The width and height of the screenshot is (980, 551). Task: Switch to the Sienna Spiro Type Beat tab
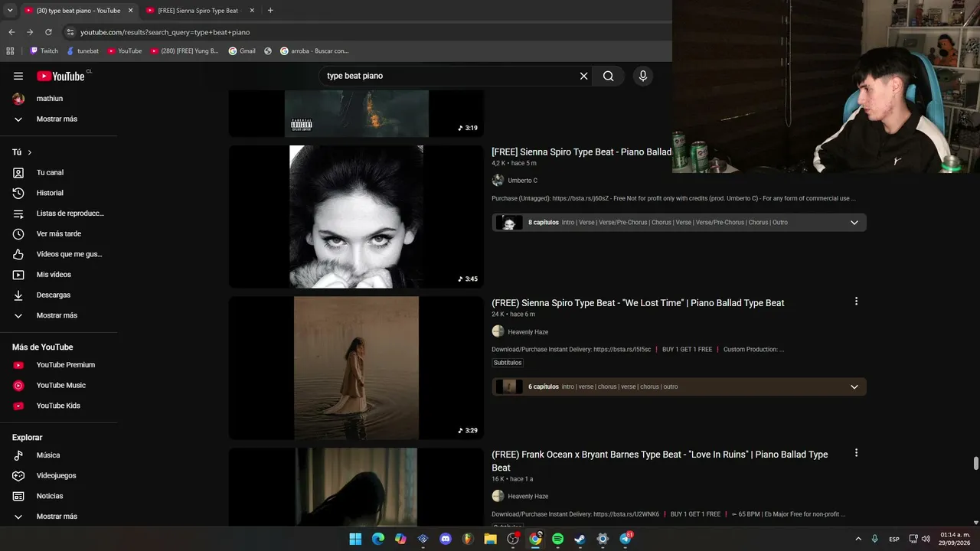tap(198, 11)
